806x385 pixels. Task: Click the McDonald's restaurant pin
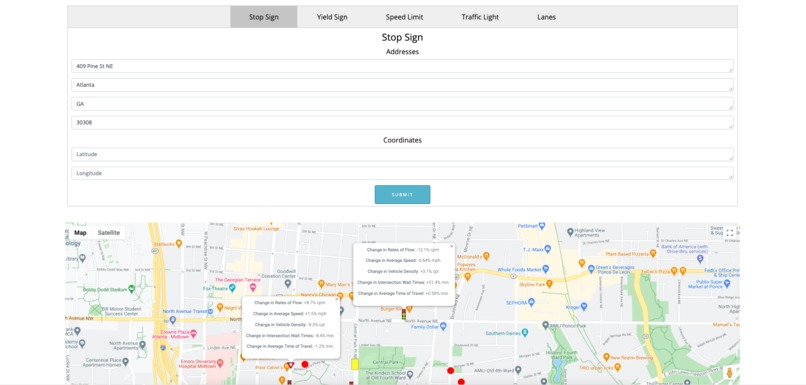(486, 256)
